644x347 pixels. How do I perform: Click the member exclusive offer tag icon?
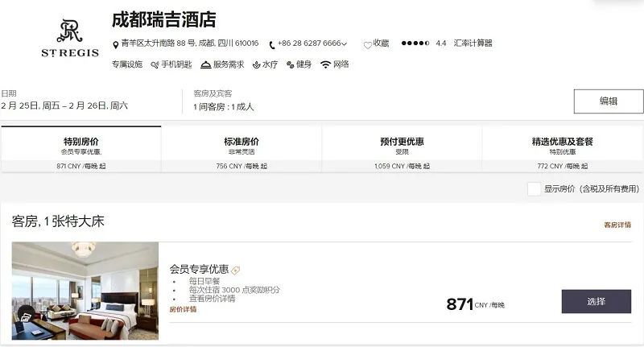235,271
